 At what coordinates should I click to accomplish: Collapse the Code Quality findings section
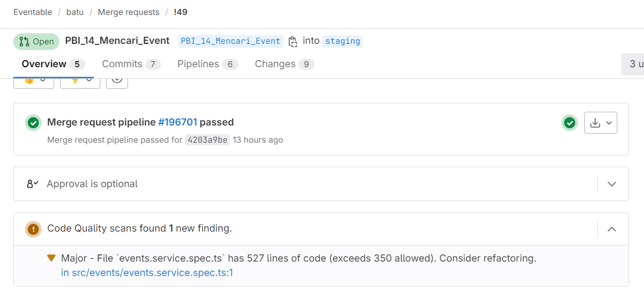612,229
